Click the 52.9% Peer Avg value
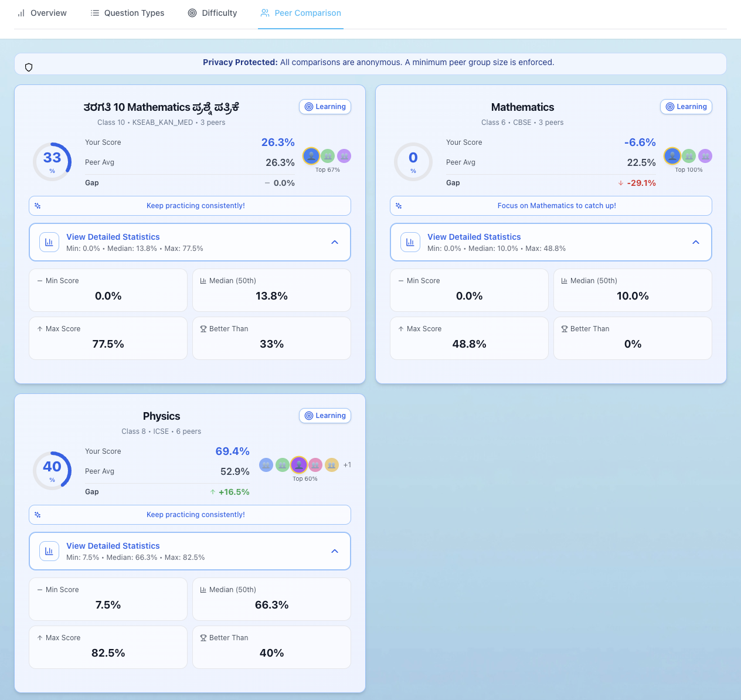Image resolution: width=741 pixels, height=700 pixels. pos(235,471)
